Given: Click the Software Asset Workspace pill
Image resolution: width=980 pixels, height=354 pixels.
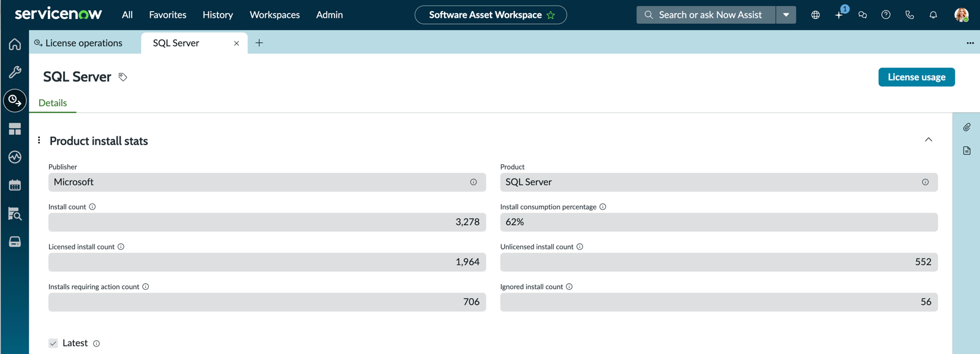Looking at the screenshot, I should click(x=491, y=15).
